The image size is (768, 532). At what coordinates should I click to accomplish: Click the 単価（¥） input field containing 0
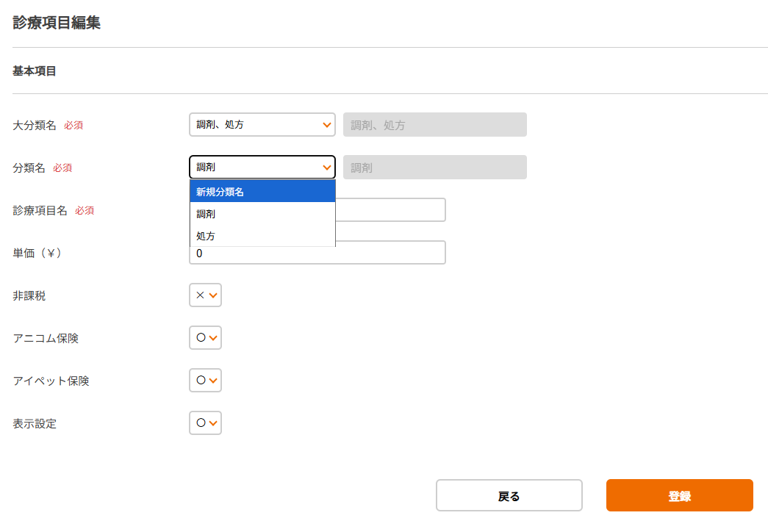click(317, 253)
